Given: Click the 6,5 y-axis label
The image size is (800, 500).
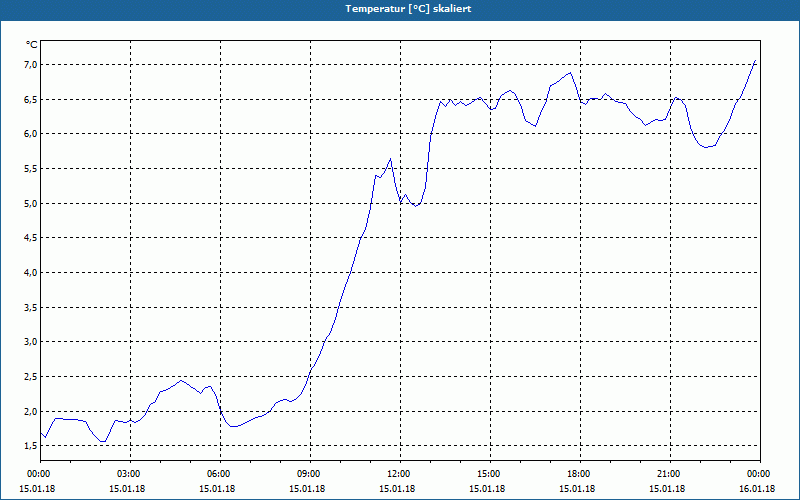Looking at the screenshot, I should pyautogui.click(x=31, y=99).
